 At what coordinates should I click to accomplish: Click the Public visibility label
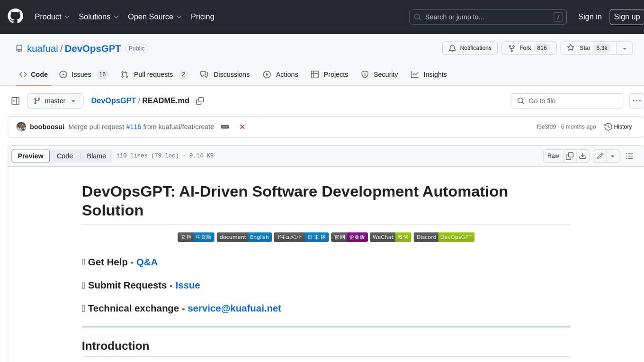137,48
